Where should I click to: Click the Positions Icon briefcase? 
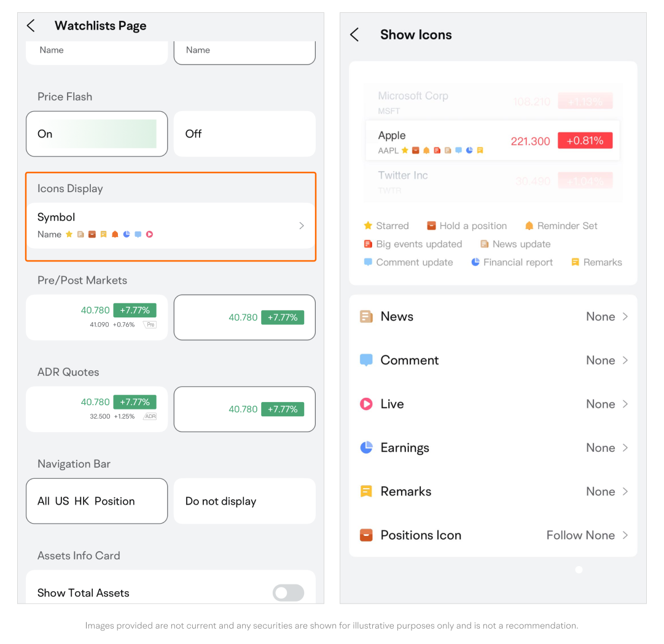[366, 535]
